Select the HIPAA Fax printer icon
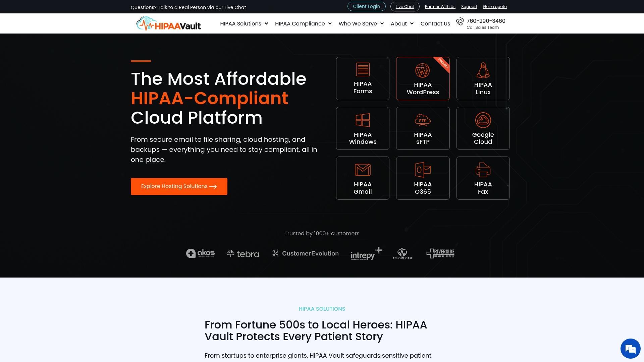 (483, 170)
